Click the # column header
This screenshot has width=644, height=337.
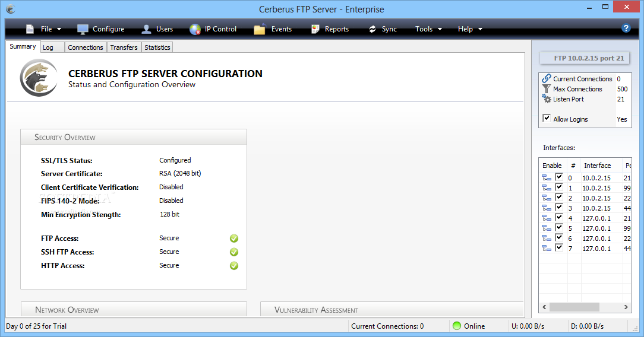574,166
